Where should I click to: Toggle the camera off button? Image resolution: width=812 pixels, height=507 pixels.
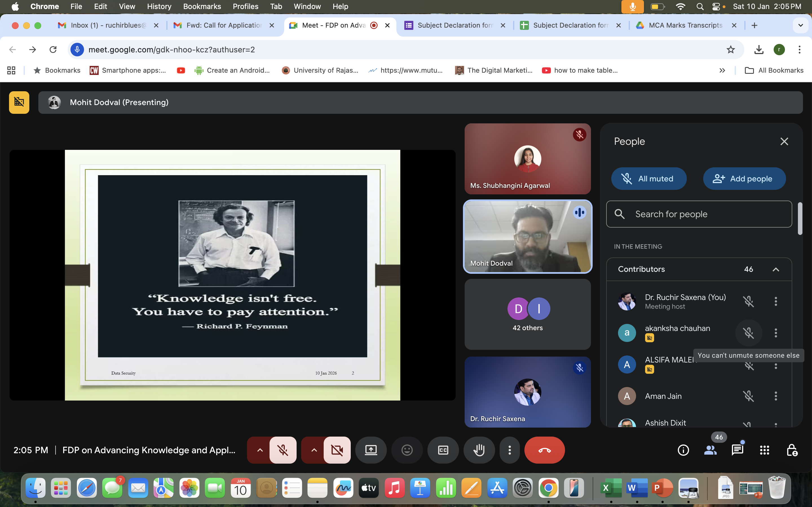pos(337,450)
